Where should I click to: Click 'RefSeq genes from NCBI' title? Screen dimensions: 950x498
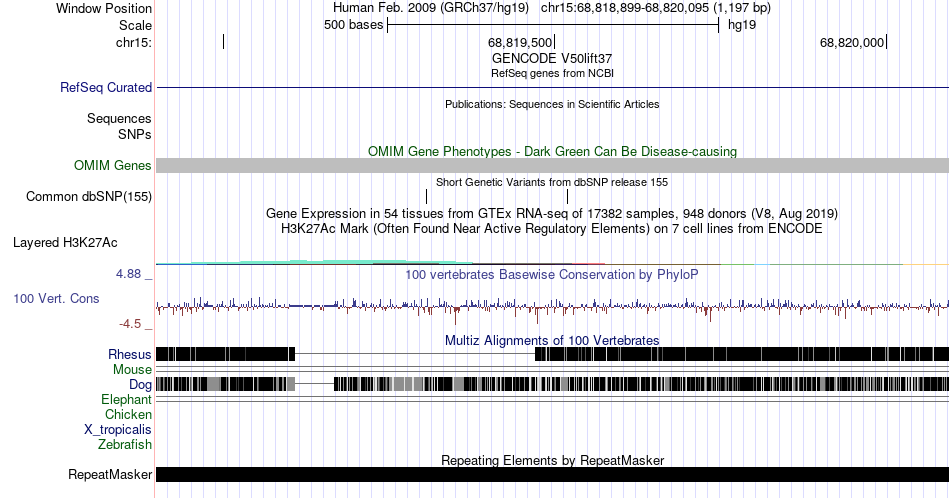coord(552,73)
